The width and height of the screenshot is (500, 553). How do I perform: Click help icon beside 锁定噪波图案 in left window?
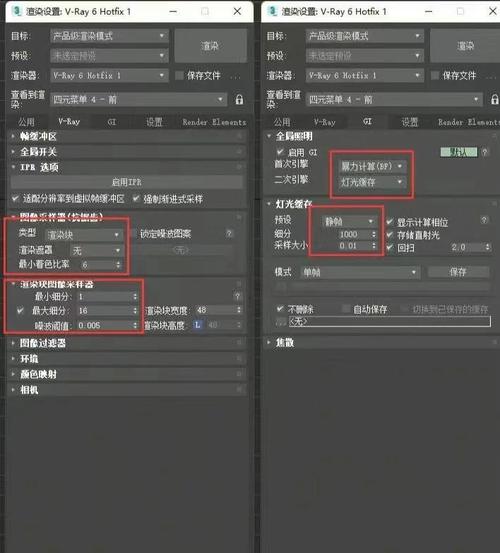coord(229,233)
